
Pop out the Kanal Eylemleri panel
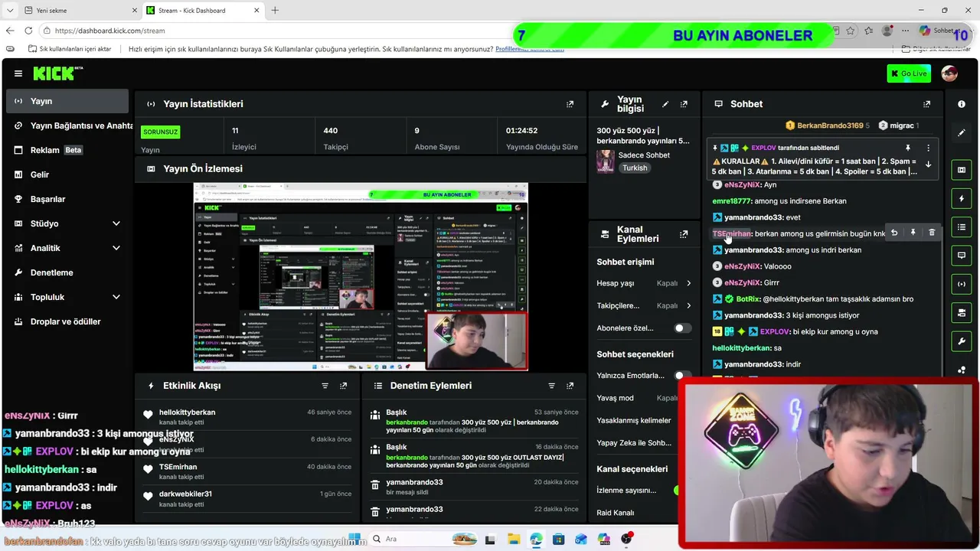point(684,234)
